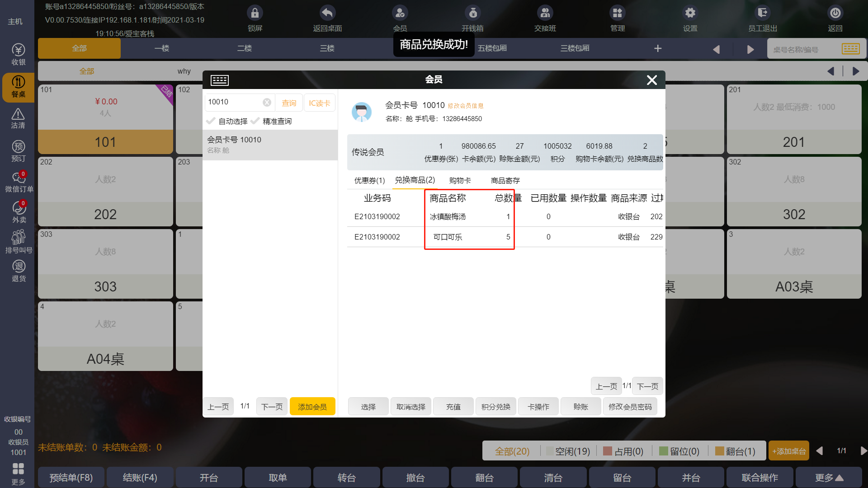Click the shift handover (交接班) icon
This screenshot has height=488, width=868.
click(x=545, y=14)
